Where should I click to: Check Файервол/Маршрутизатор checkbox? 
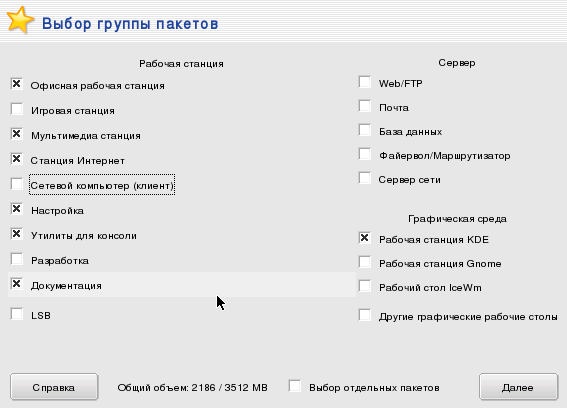(365, 154)
